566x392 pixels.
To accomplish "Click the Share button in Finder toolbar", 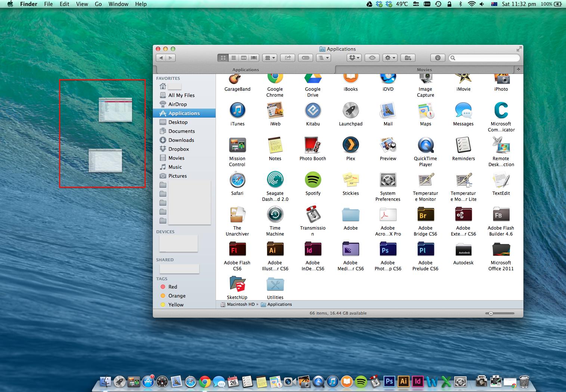I will (x=288, y=58).
